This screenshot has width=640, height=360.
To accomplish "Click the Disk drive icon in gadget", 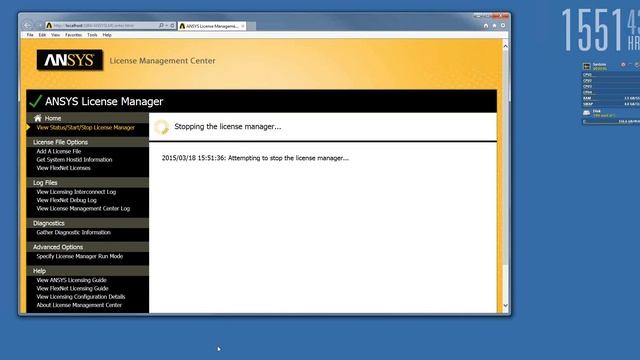I will click(587, 113).
